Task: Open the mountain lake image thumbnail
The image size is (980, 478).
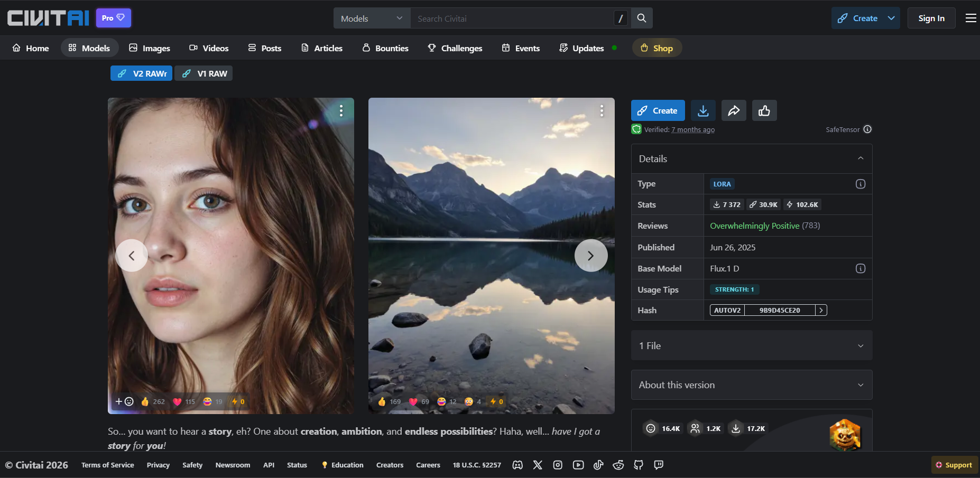Action: coord(492,256)
